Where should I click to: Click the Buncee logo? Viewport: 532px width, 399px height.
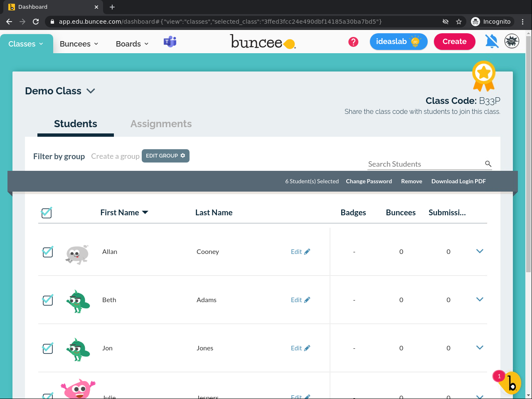tap(263, 42)
